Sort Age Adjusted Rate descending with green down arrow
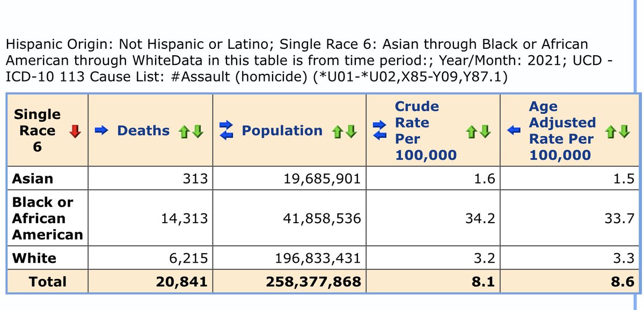644x310 pixels. [x=624, y=131]
